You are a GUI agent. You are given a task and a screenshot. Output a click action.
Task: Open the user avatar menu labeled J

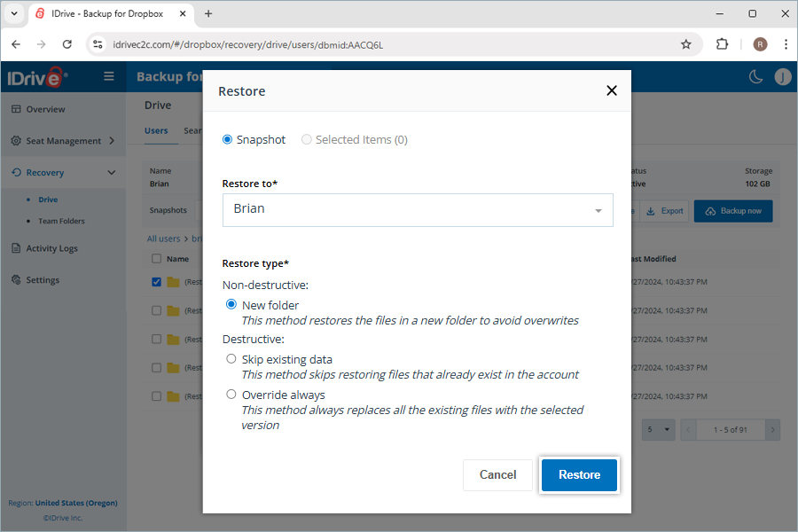[x=783, y=76]
